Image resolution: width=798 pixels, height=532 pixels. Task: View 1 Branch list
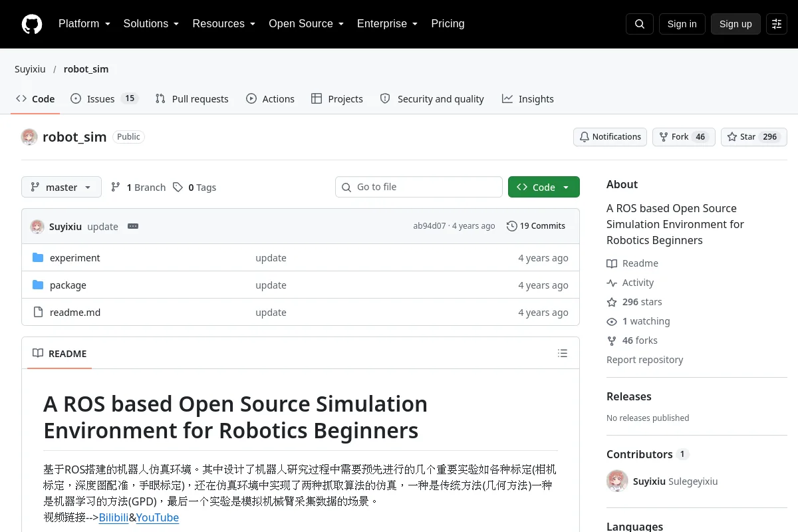(138, 188)
